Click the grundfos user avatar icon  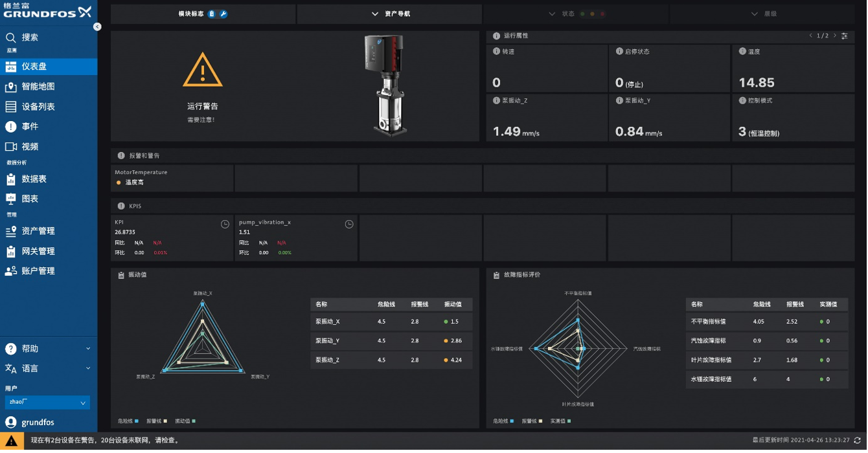pos(10,423)
